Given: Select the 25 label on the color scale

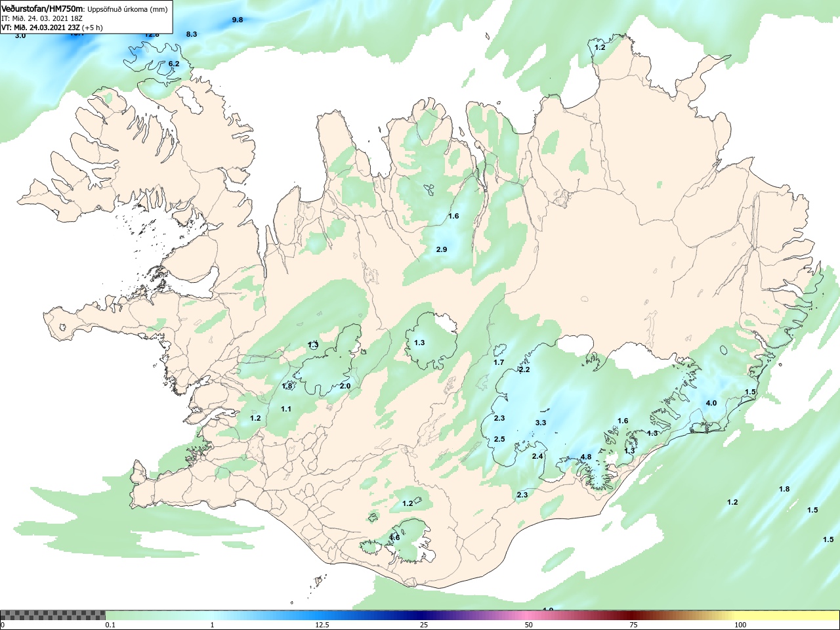Looking at the screenshot, I should point(425,625).
